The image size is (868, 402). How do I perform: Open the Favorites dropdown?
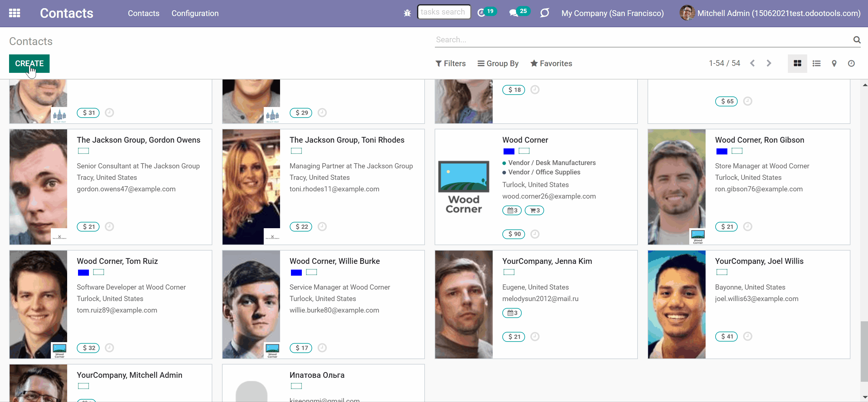(x=551, y=63)
